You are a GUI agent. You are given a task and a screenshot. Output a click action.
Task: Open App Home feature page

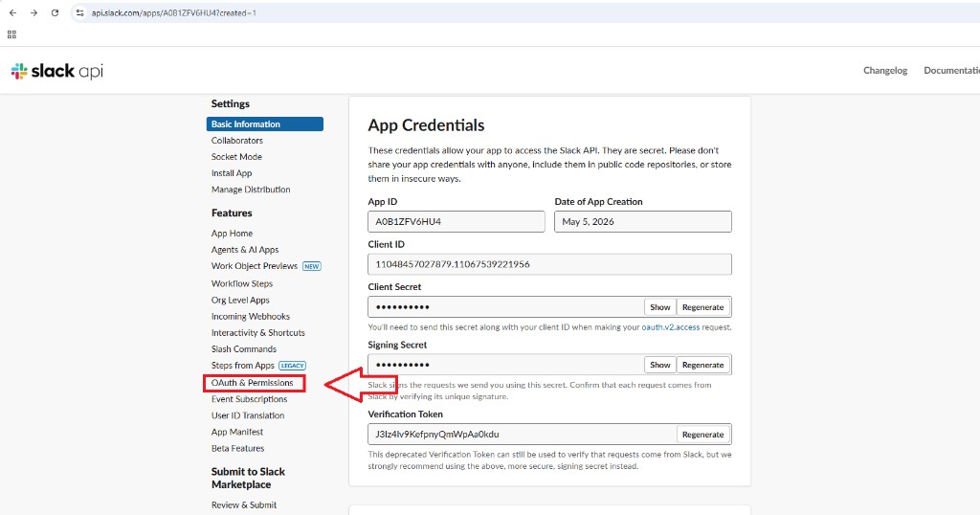pos(232,234)
